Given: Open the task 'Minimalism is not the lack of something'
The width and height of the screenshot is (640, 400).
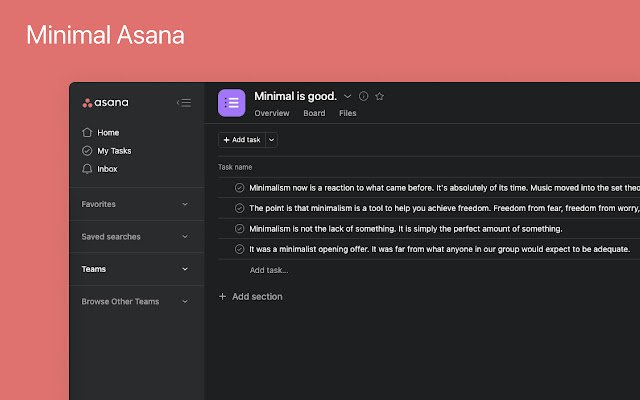Looking at the screenshot, I should click(x=406, y=229).
